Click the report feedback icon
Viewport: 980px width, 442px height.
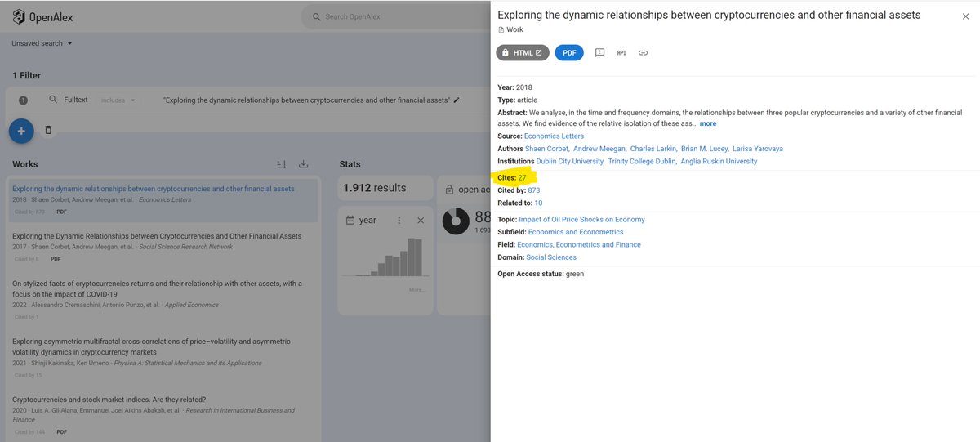coord(599,52)
